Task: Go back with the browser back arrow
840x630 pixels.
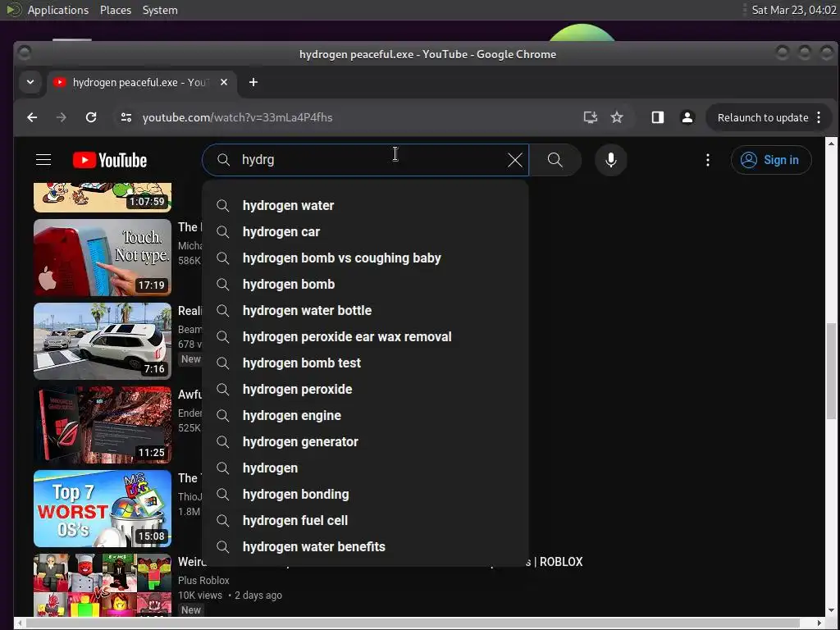Action: (32, 117)
